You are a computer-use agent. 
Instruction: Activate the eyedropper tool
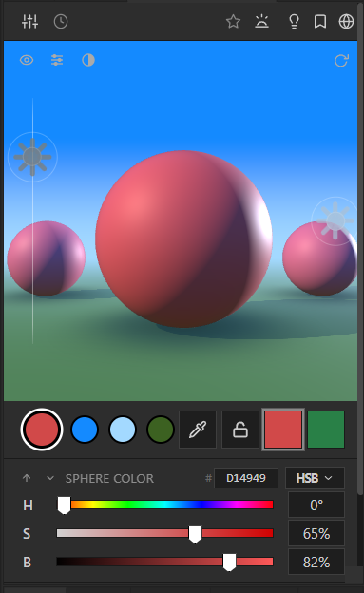pos(198,430)
